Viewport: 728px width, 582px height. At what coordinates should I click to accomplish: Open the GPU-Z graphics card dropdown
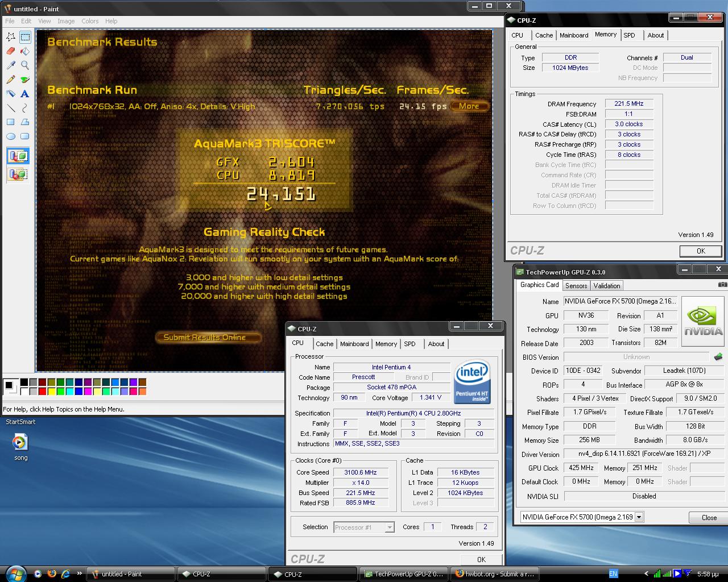point(639,517)
